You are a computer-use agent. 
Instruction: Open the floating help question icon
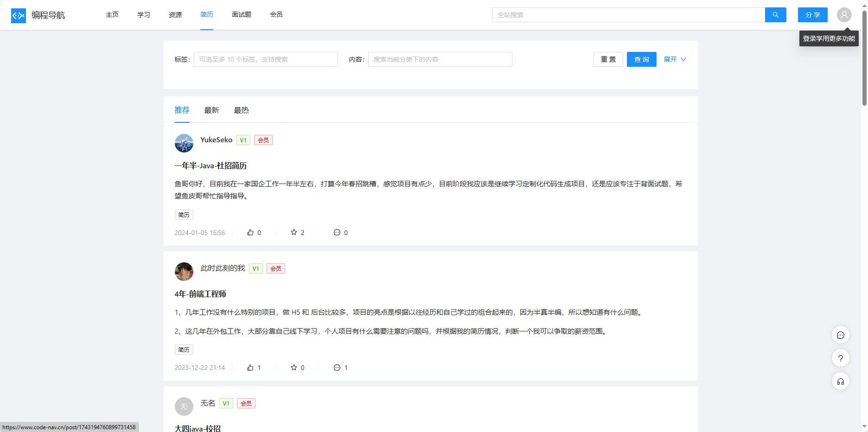840,358
